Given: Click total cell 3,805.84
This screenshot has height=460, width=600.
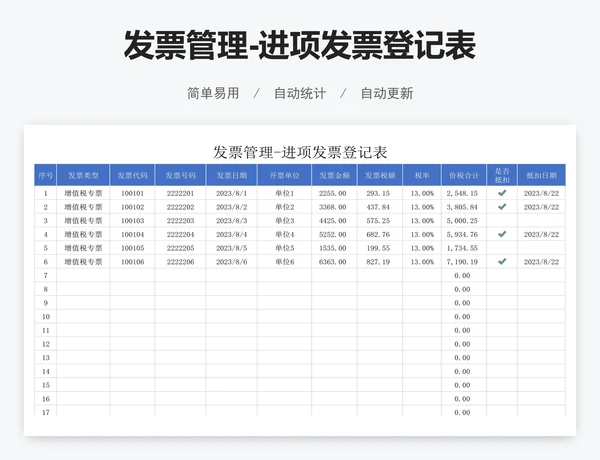Looking at the screenshot, I should (462, 207).
